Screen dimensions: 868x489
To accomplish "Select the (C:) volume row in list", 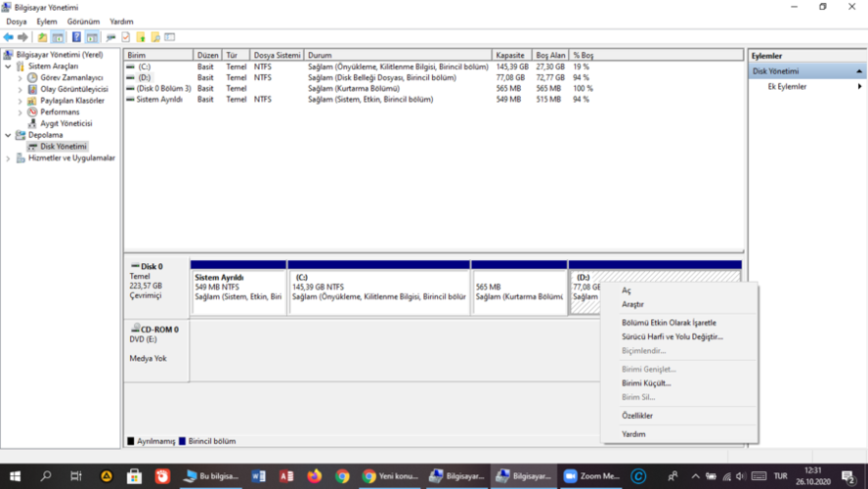I will 360,67.
